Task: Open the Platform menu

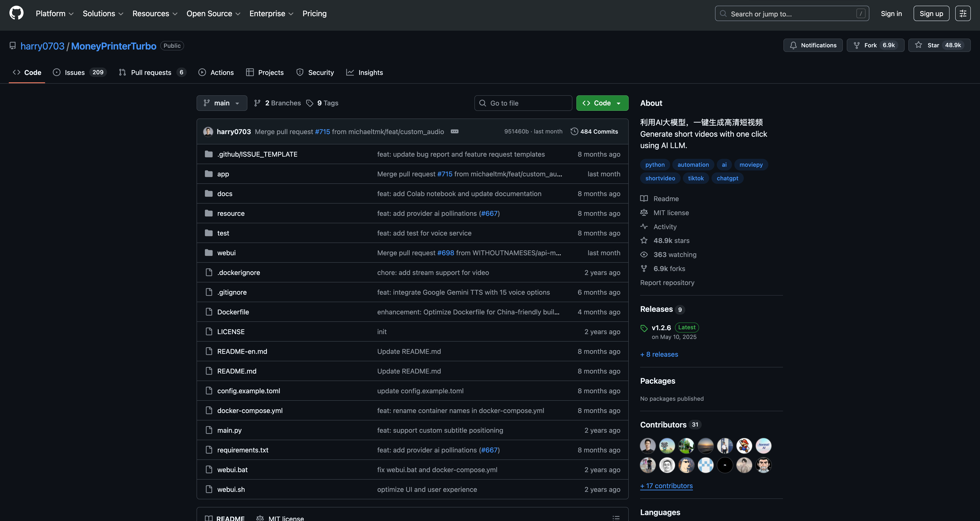Action: pyautogui.click(x=54, y=14)
